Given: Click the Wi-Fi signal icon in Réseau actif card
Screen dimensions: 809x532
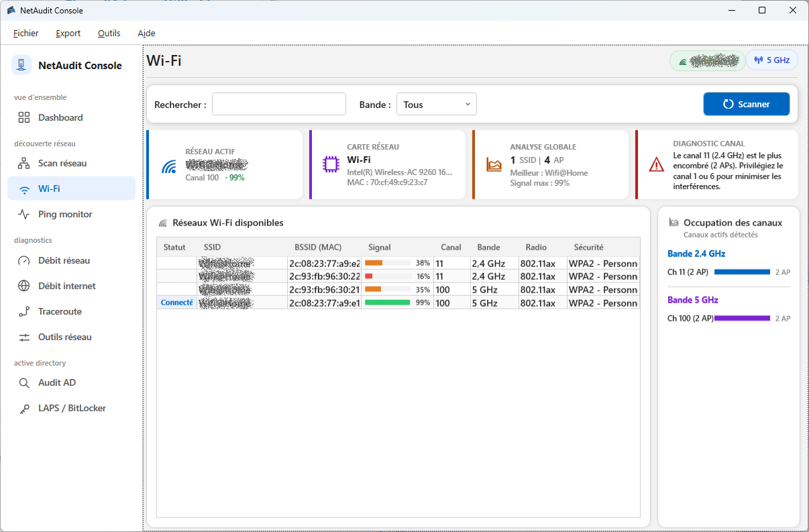Looking at the screenshot, I should [169, 166].
